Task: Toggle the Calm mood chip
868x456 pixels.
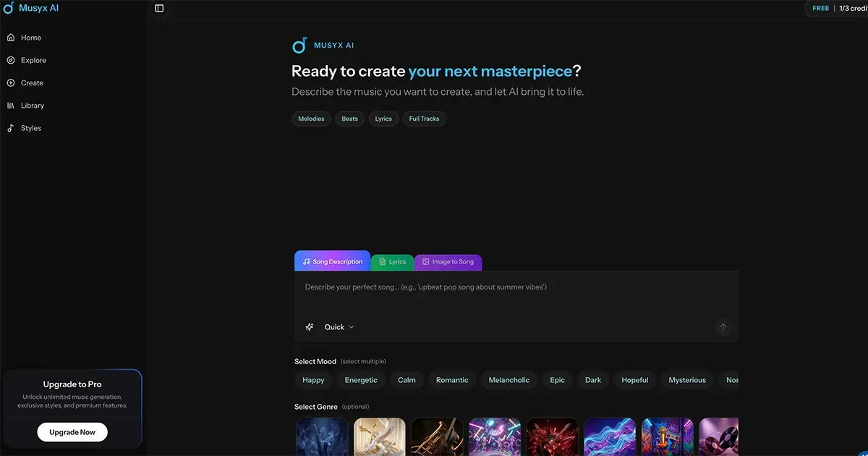Action: 407,380
